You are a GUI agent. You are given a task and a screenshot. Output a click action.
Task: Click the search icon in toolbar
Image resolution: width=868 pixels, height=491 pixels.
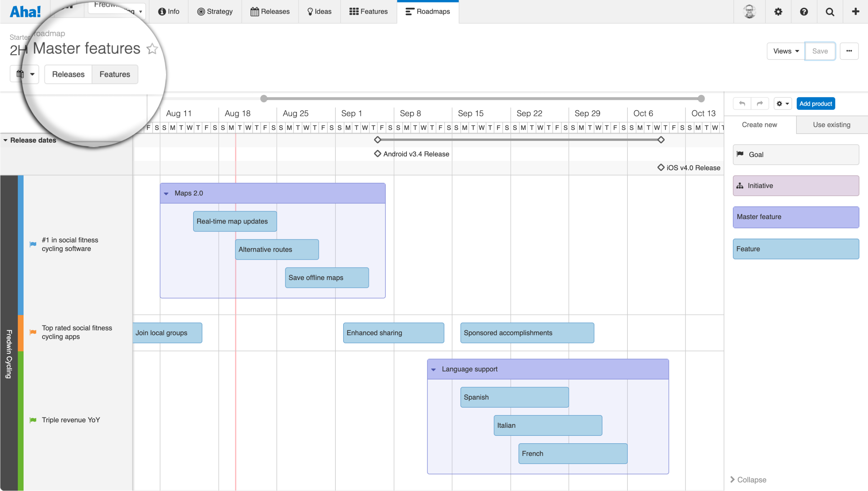point(830,11)
